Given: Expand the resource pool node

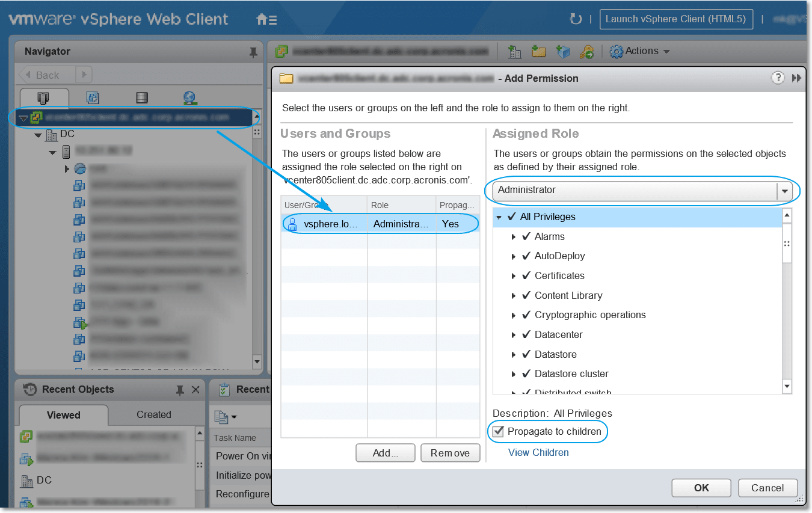Looking at the screenshot, I should coord(67,169).
